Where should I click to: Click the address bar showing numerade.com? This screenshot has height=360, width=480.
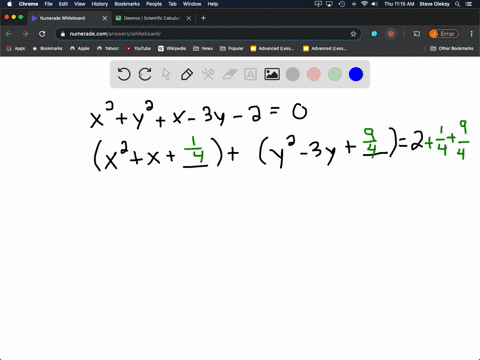point(208,34)
